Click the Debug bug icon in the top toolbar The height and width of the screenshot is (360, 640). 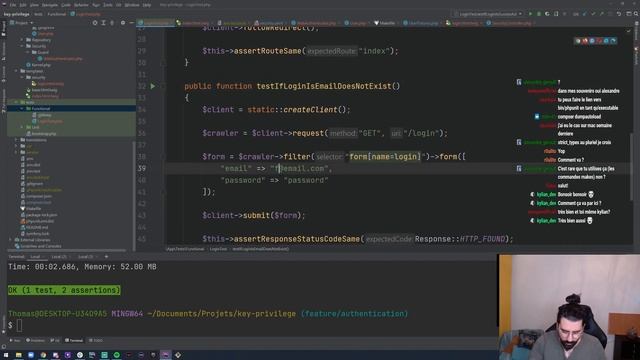coord(539,14)
